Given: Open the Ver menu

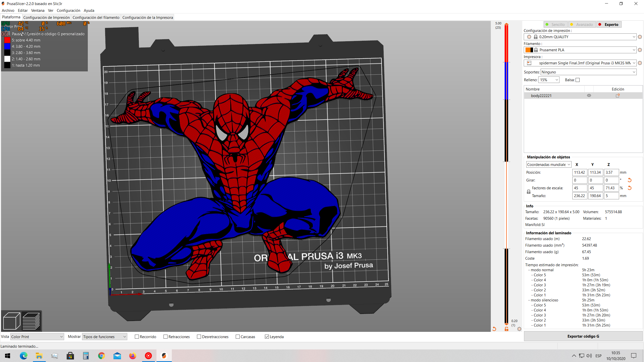Looking at the screenshot, I should coord(51,11).
